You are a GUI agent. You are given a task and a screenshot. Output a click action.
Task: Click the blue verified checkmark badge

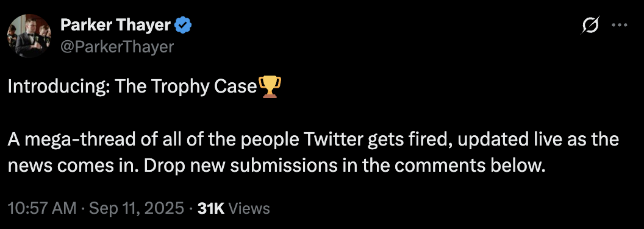click(x=183, y=26)
